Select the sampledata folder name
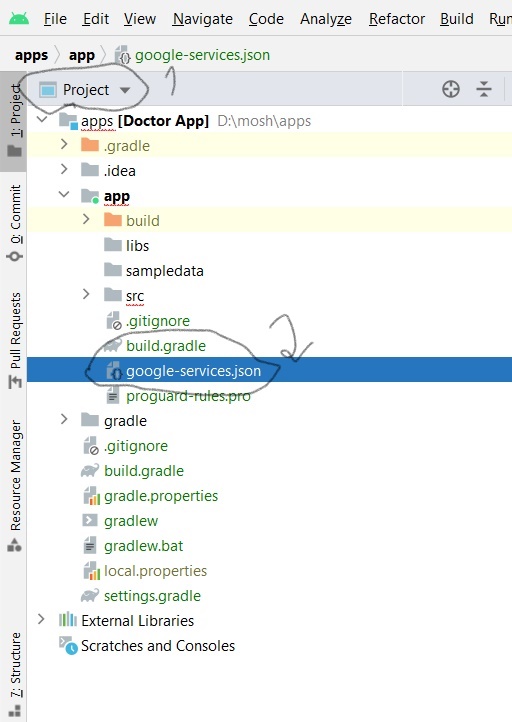 point(165,271)
